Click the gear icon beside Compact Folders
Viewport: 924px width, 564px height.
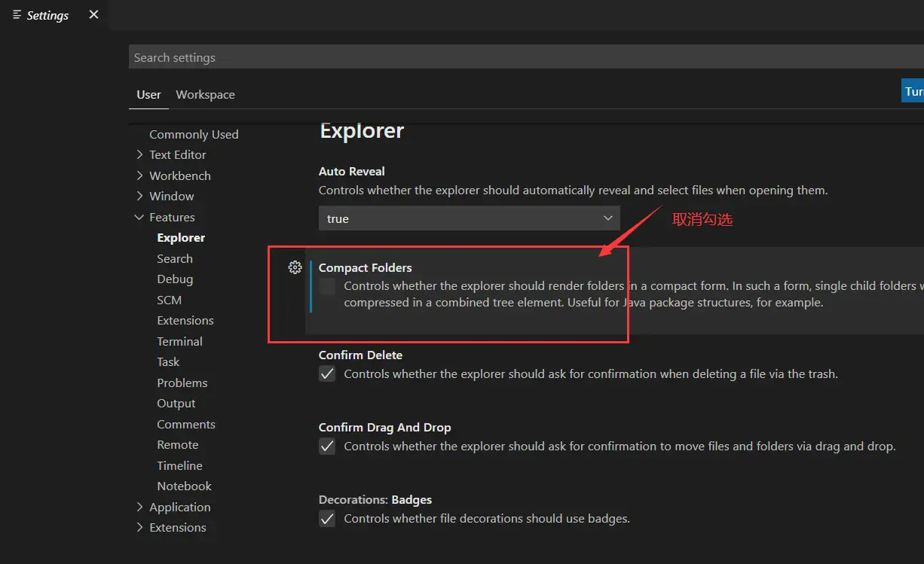(295, 267)
